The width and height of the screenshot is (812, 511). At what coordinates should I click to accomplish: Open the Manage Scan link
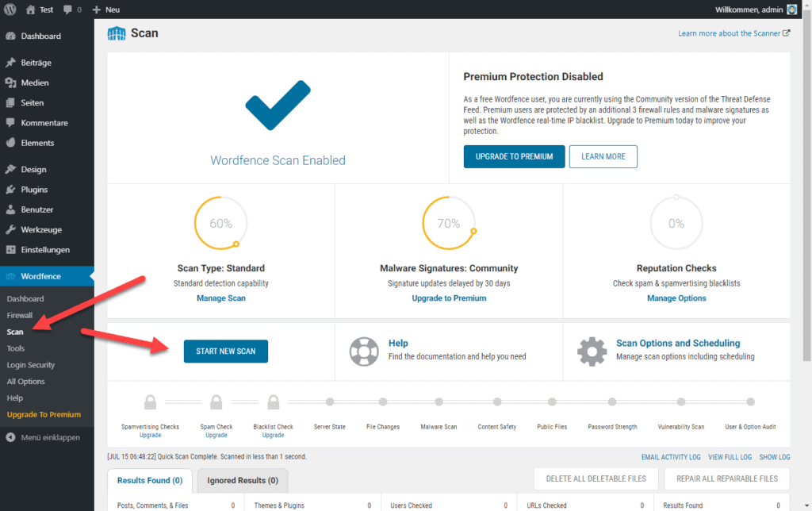pos(221,298)
